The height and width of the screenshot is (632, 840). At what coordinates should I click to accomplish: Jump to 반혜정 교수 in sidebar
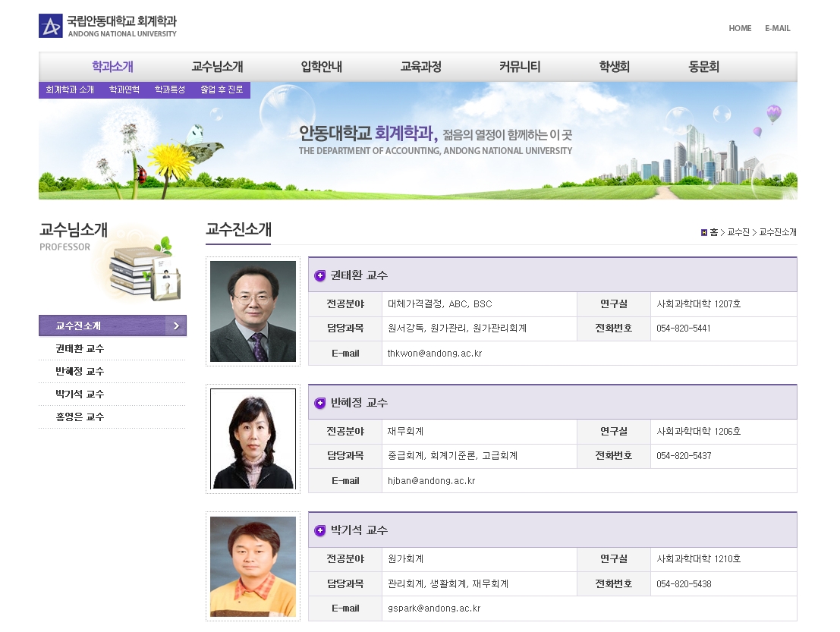(x=80, y=371)
